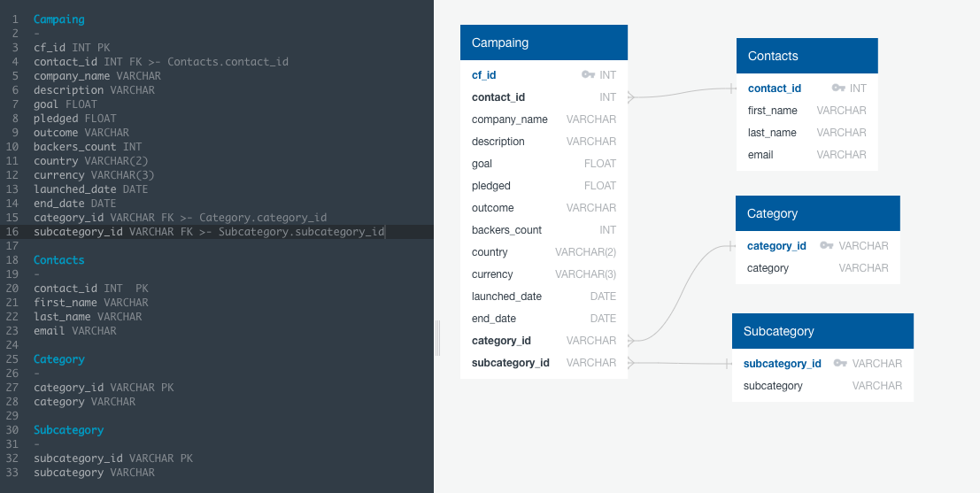Click the relationship line from contact_id to Contacts
980x493 pixels.
[682, 95]
